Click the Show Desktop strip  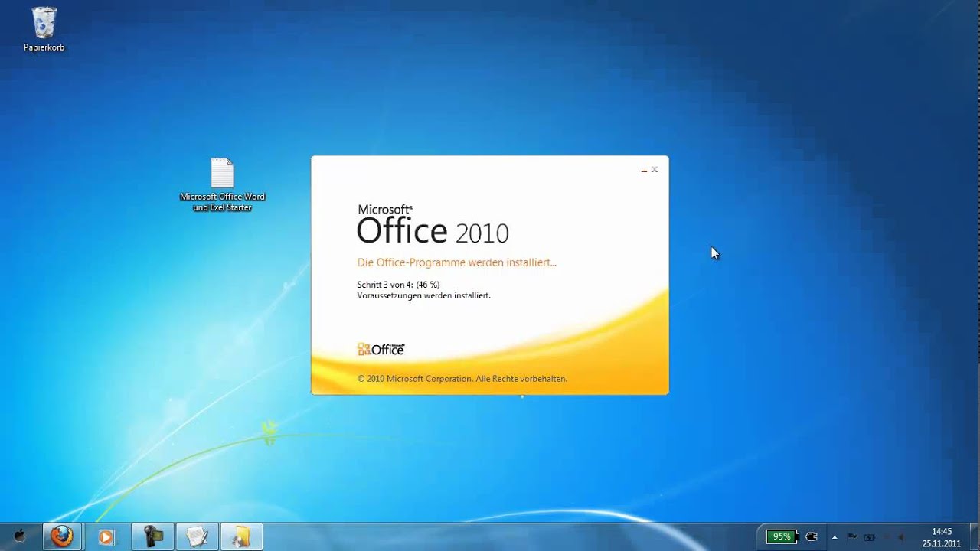[974, 537]
